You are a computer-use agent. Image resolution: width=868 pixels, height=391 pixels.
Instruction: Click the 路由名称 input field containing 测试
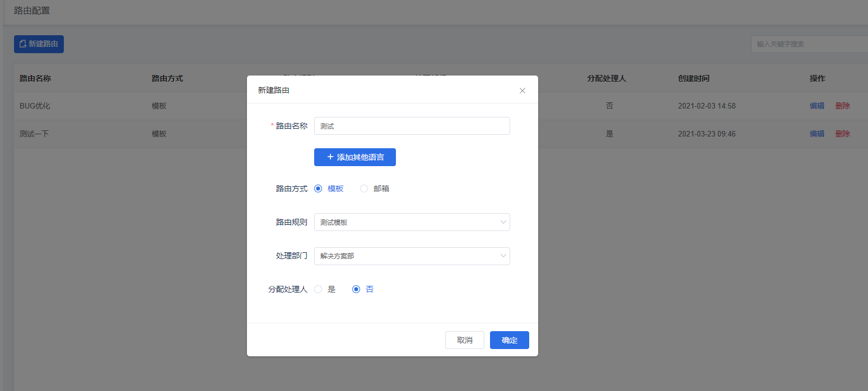click(412, 126)
